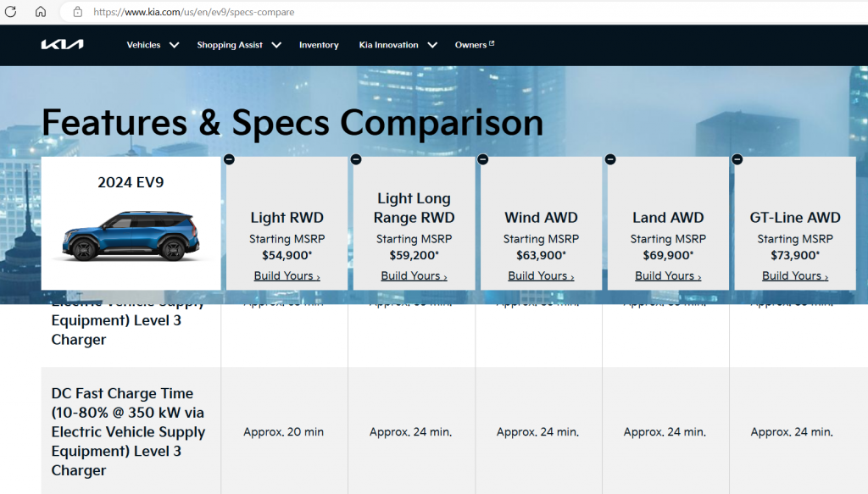Click Build Yours under GT-Line AWD

[795, 276]
